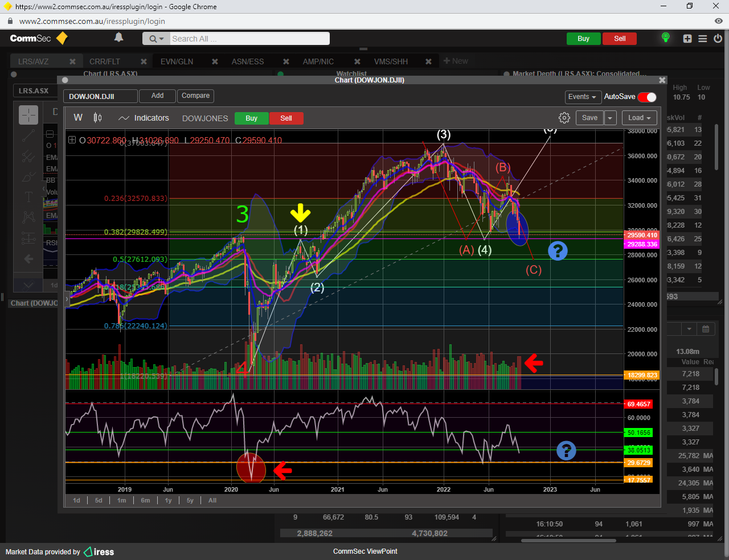Switch to the VMS/SHH tab
The width and height of the screenshot is (729, 560).
coord(391,61)
